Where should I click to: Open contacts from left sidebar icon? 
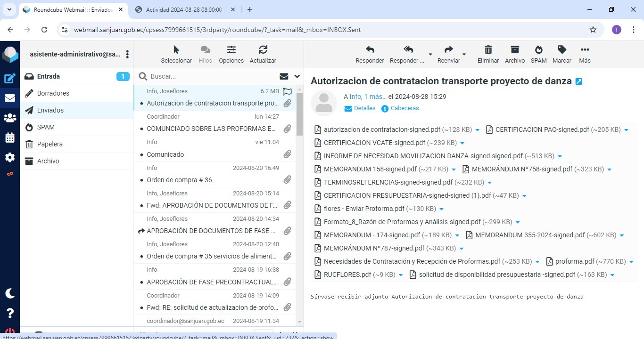pos(10,118)
